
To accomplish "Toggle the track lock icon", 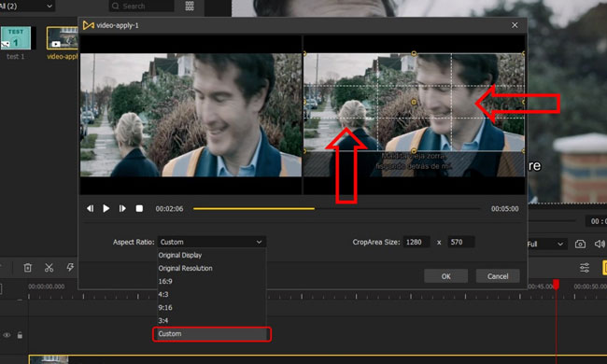I will click(x=20, y=335).
